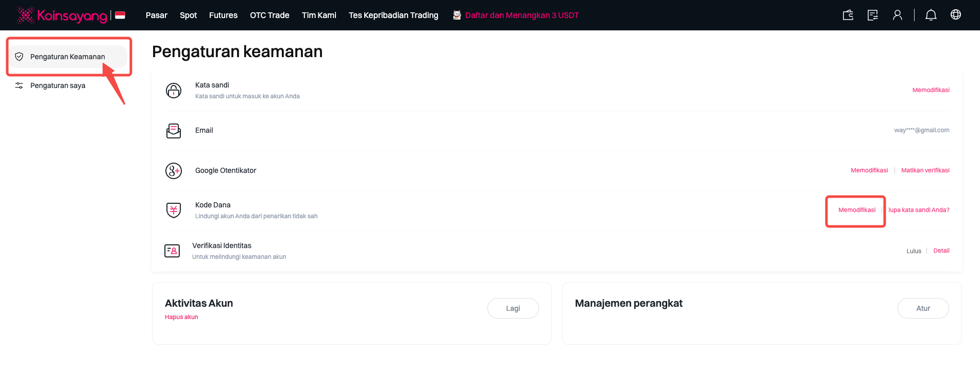Screen dimensions: 980x387
Task: Open the Futures menu
Action: [223, 15]
